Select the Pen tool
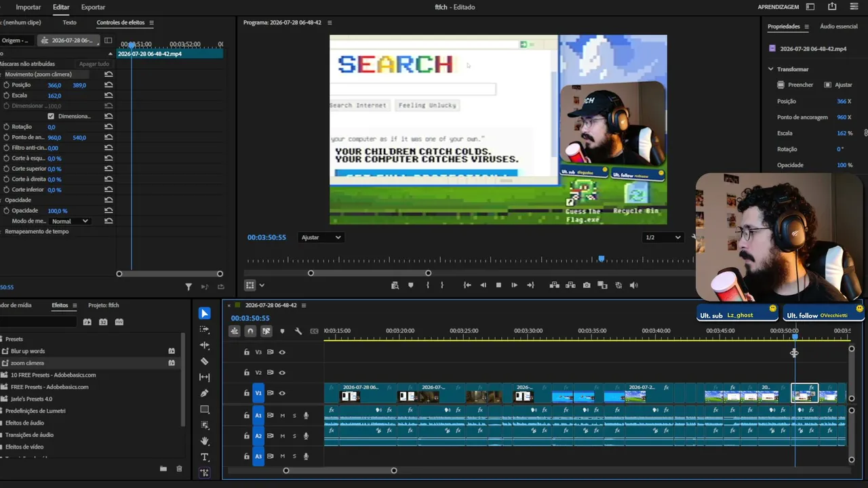This screenshot has width=868, height=488. (x=205, y=393)
